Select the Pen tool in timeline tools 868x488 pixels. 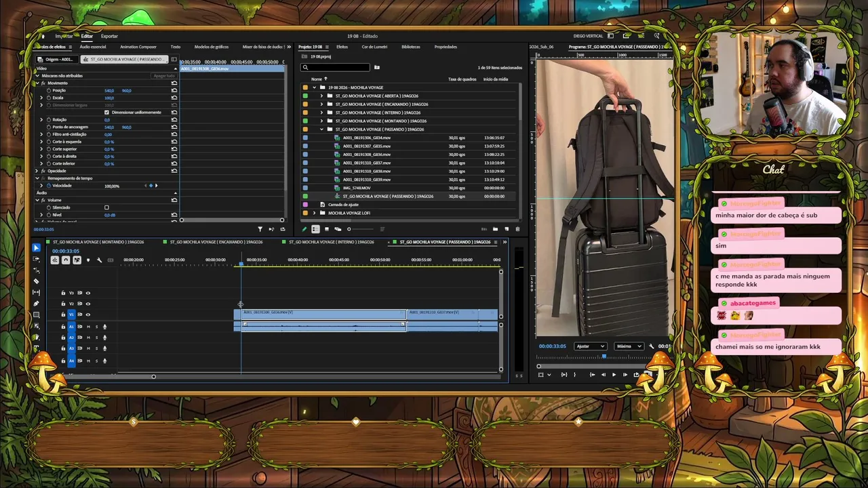pyautogui.click(x=37, y=304)
